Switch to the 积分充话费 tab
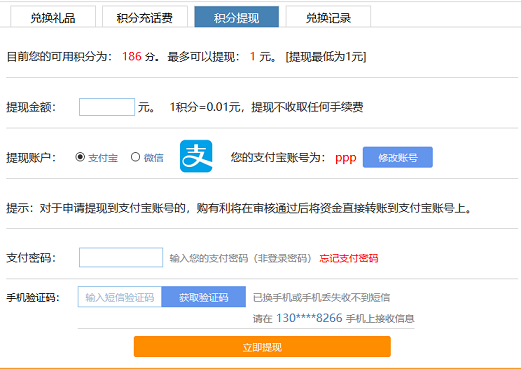521x369 pixels. (x=145, y=17)
